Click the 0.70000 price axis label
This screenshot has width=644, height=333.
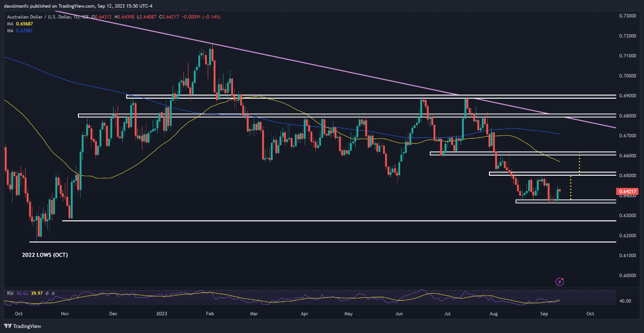tap(630, 76)
